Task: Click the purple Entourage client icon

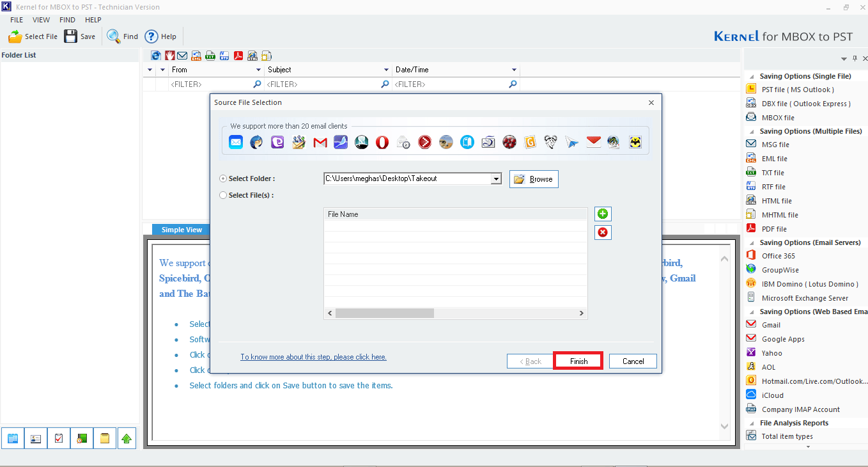Action: [x=277, y=143]
